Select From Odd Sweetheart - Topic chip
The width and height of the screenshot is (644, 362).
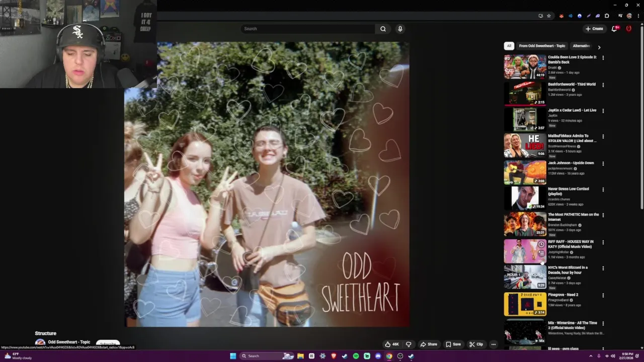pyautogui.click(x=542, y=46)
